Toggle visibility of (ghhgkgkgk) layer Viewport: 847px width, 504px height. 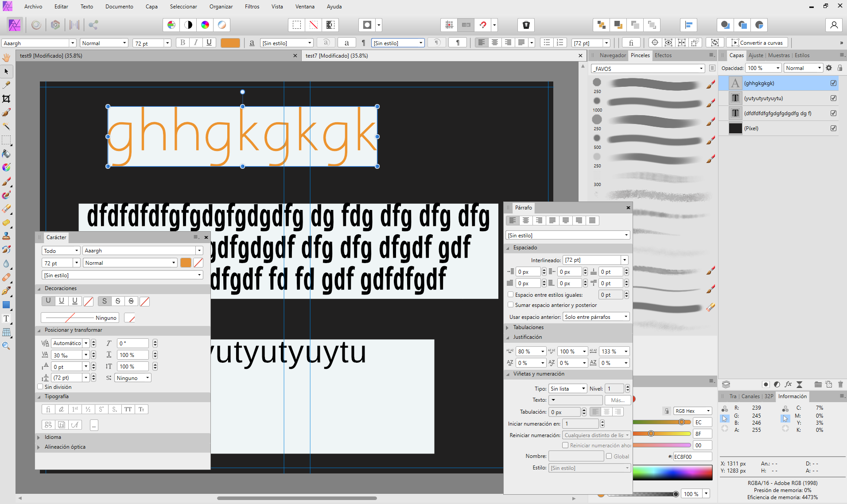pos(833,83)
